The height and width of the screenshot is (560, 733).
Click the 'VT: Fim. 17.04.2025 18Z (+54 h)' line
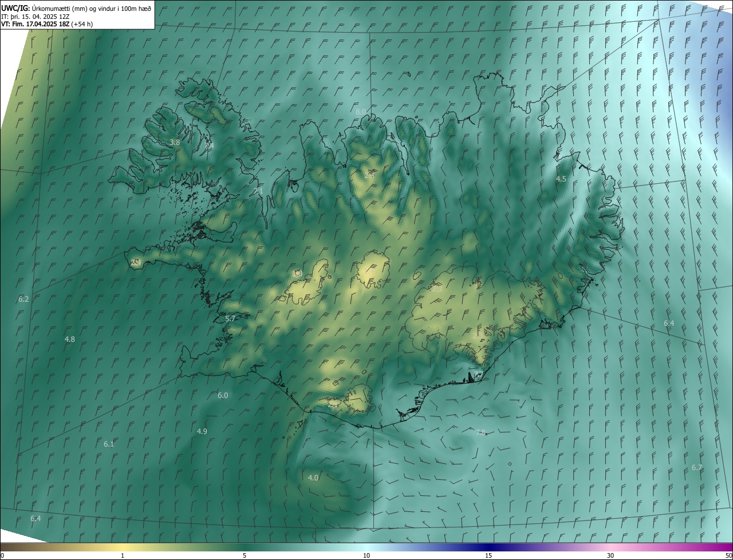pyautogui.click(x=47, y=24)
